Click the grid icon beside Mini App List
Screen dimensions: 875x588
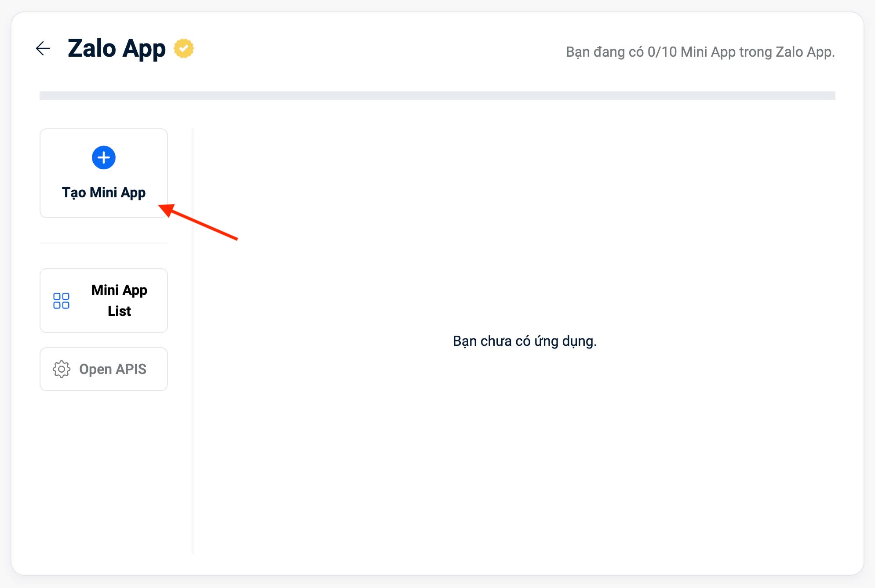(x=61, y=301)
